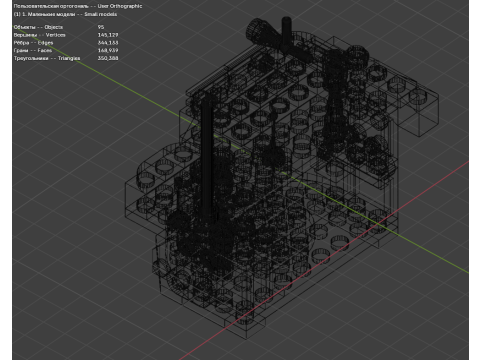This screenshot has width=480, height=360.
Task: Click the "Objects" statistics label
Action: coord(54,27)
